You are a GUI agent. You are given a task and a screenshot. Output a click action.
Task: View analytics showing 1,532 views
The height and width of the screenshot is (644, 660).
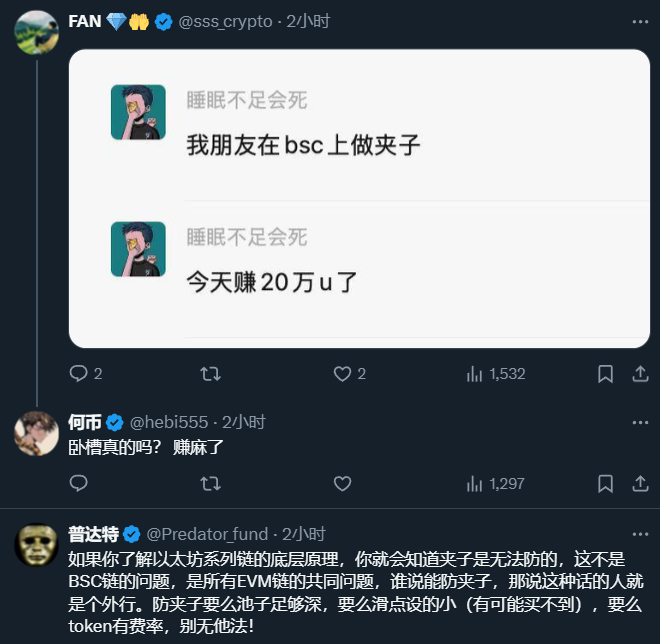coord(496,374)
